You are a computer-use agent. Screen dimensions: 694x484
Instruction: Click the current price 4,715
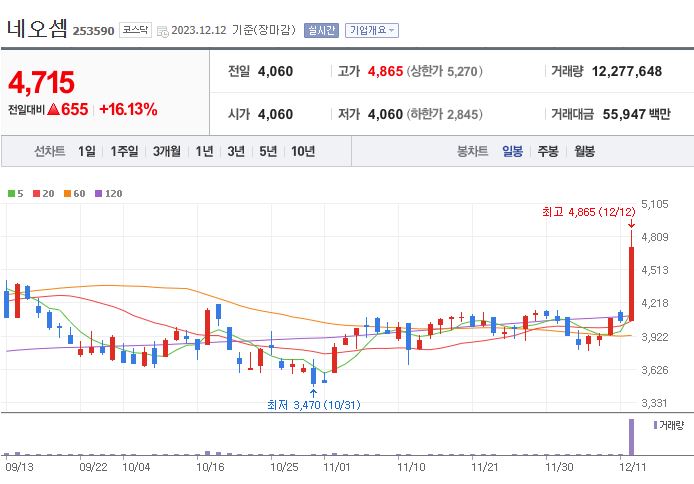click(42, 83)
